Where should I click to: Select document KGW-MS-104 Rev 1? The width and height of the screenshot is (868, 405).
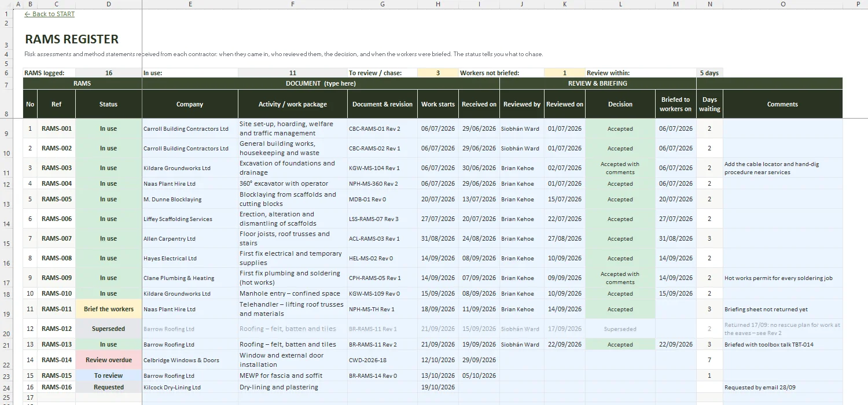point(382,168)
